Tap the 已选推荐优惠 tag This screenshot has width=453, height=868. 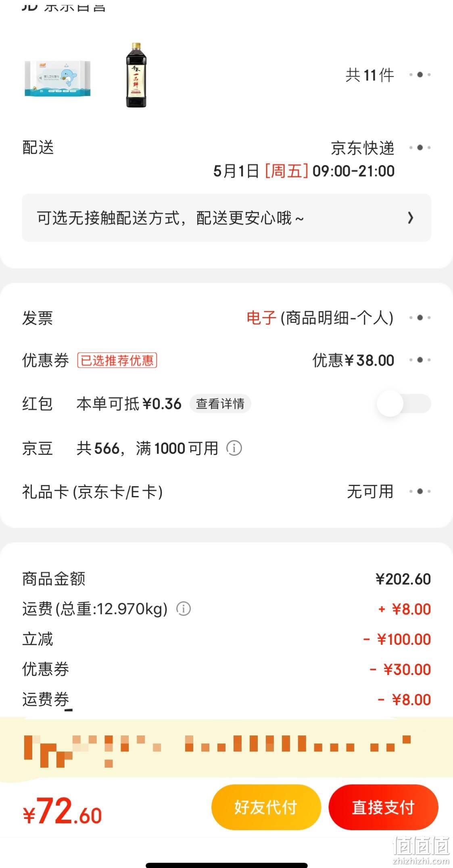click(117, 360)
